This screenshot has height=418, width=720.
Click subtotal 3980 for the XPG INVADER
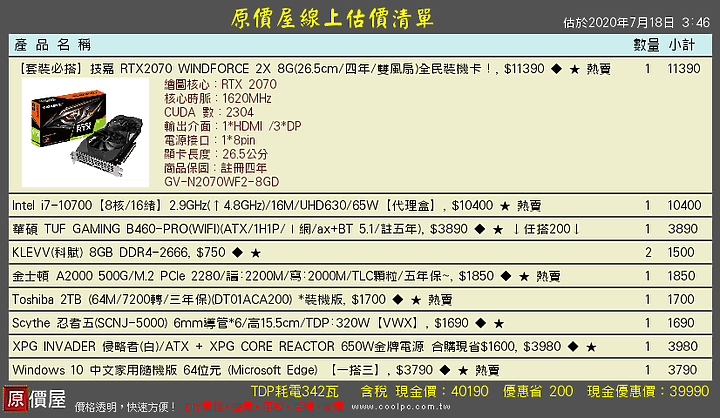683,346
